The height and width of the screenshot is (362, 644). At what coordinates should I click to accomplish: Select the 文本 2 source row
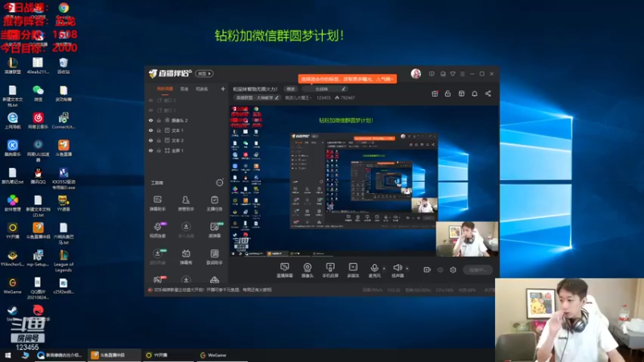[187, 140]
